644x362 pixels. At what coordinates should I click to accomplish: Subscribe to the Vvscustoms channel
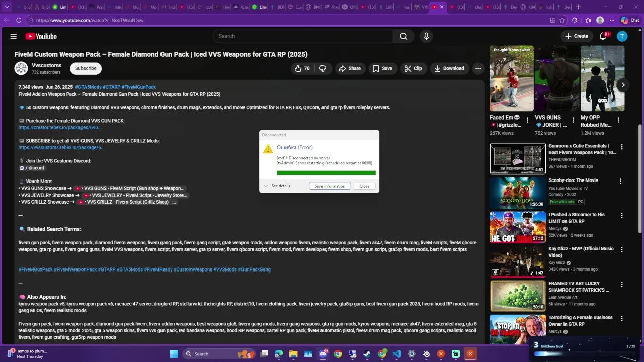(x=86, y=68)
